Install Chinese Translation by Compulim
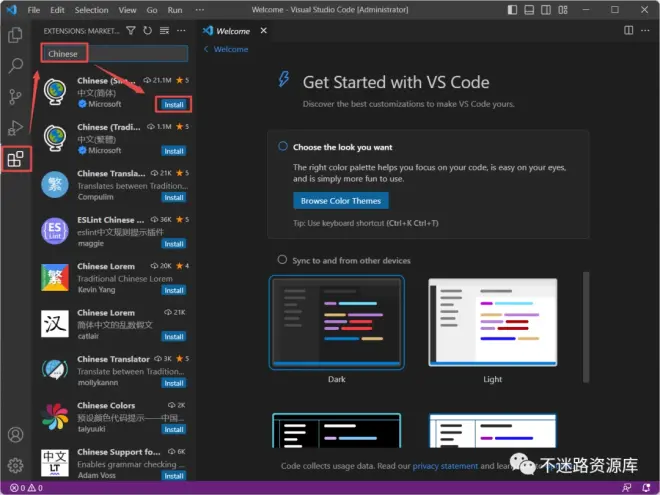 [174, 197]
